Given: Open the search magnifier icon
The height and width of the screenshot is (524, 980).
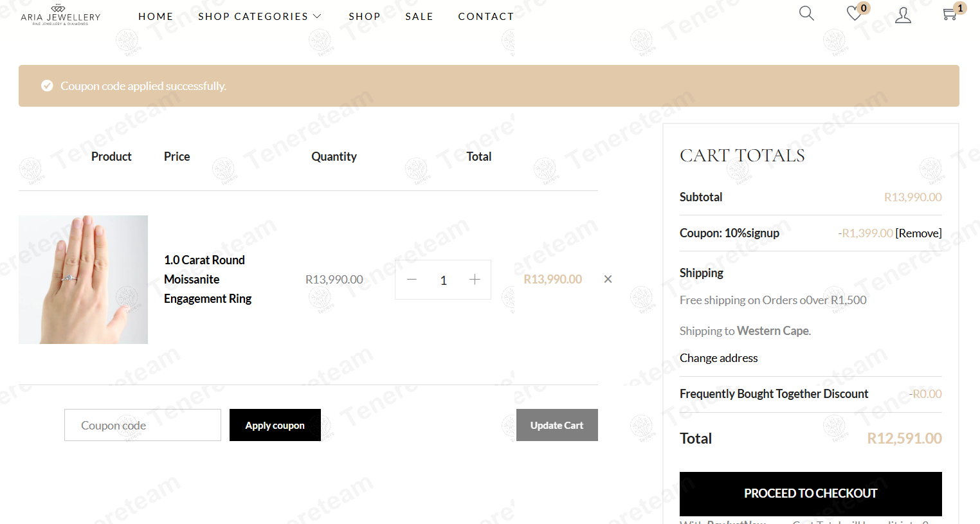Looking at the screenshot, I should 806,14.
